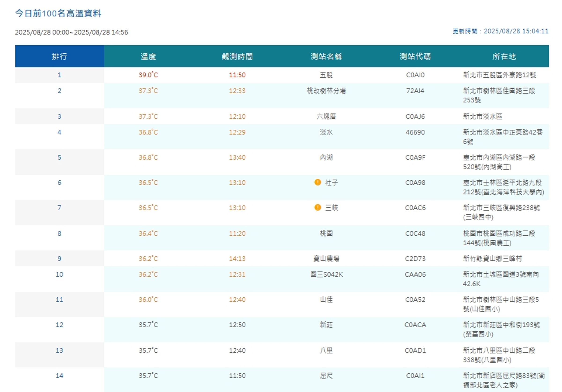562x392 pixels.
Task: Select station name 國三S042K
Action: [326, 274]
